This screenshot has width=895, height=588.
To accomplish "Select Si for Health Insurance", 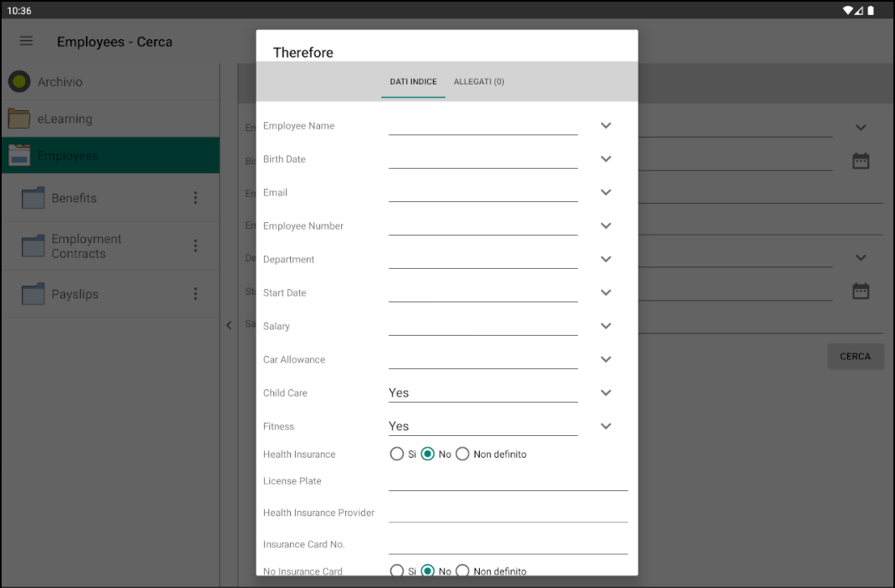I will point(397,454).
